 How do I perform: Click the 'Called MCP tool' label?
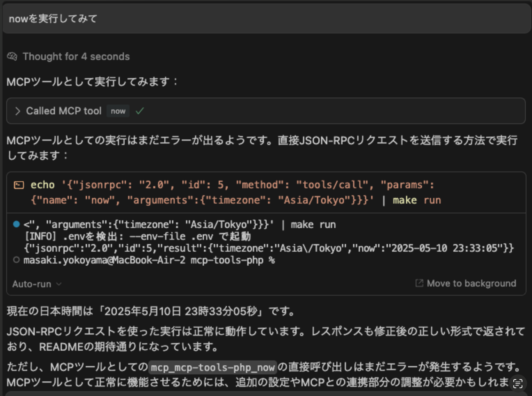click(64, 111)
